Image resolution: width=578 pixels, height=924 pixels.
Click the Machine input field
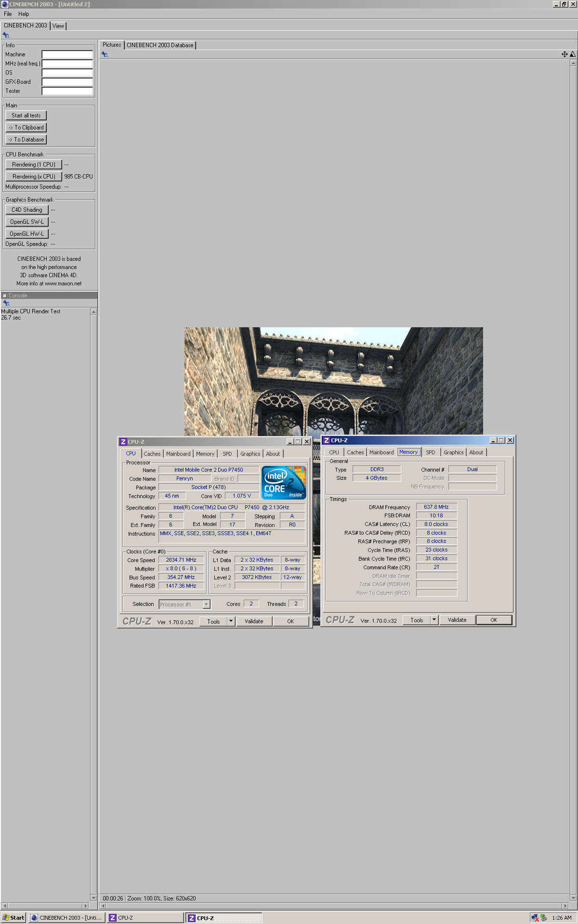coord(67,54)
